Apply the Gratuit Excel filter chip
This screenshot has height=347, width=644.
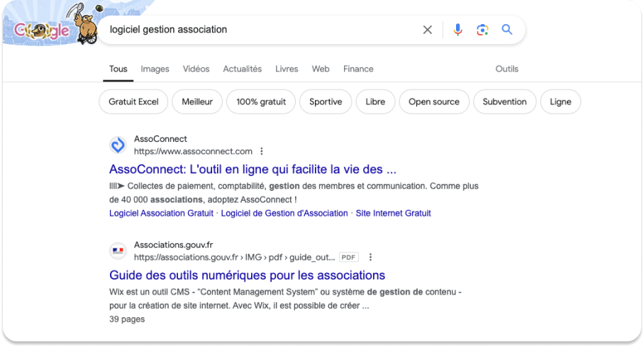coord(133,101)
